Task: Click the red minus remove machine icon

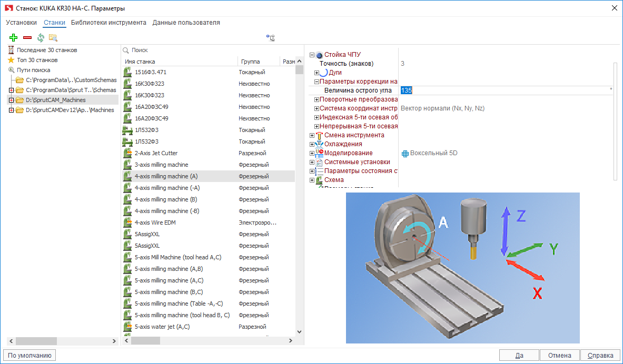Action: [27, 38]
